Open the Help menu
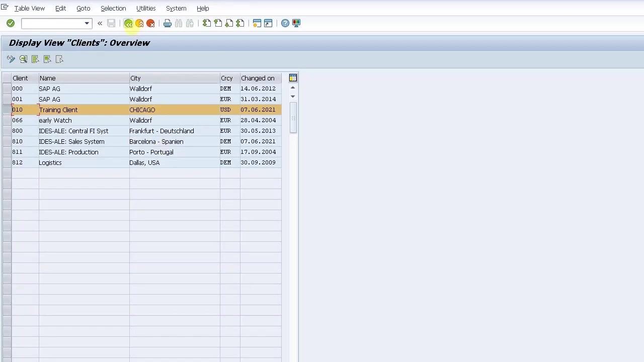The height and width of the screenshot is (362, 644). point(203,9)
